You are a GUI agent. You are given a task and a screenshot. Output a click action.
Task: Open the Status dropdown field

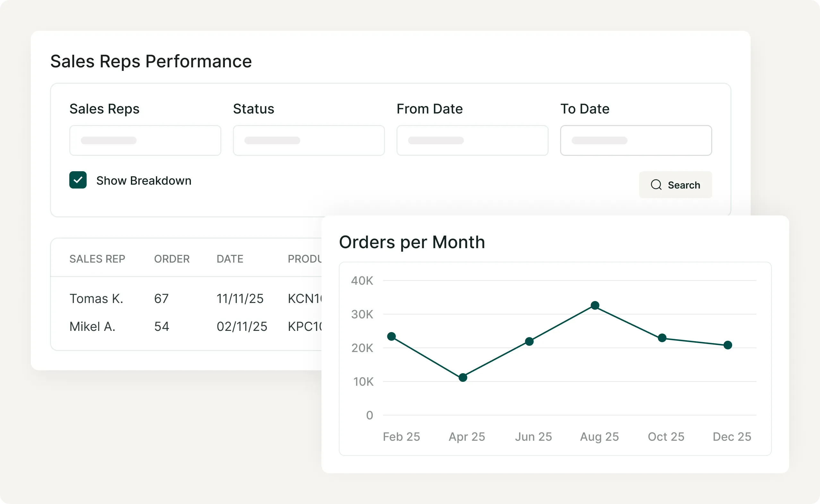pos(308,140)
